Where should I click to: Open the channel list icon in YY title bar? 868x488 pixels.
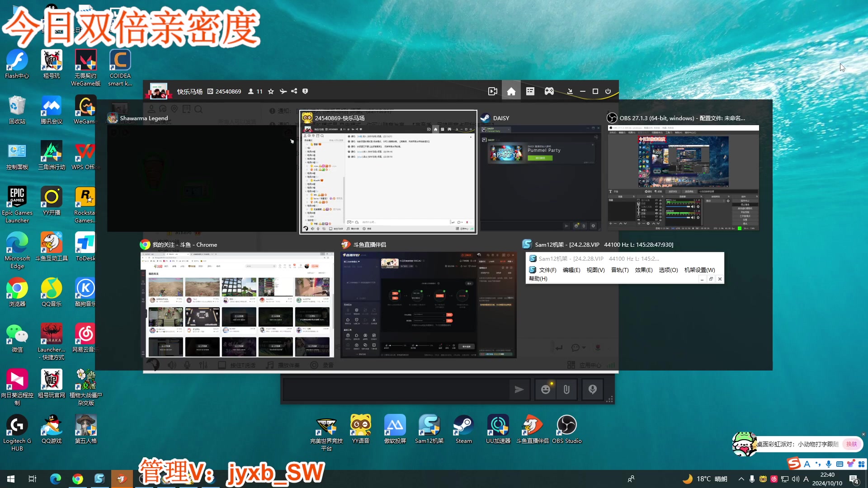point(530,91)
